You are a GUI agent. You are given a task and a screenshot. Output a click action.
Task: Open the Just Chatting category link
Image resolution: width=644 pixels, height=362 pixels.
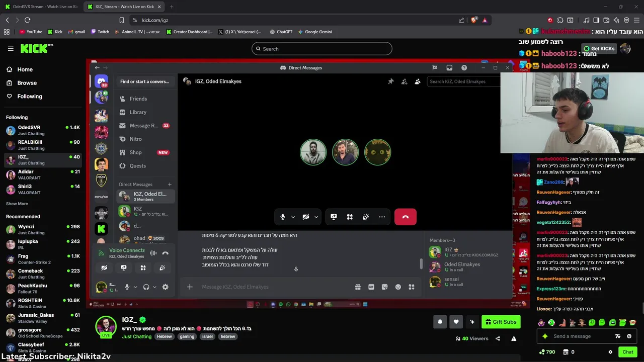(x=136, y=336)
